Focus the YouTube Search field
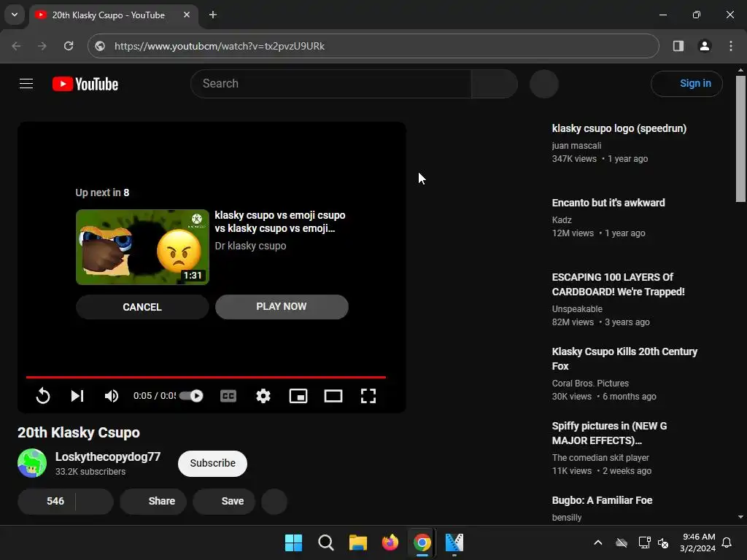The image size is (747, 560). (330, 84)
